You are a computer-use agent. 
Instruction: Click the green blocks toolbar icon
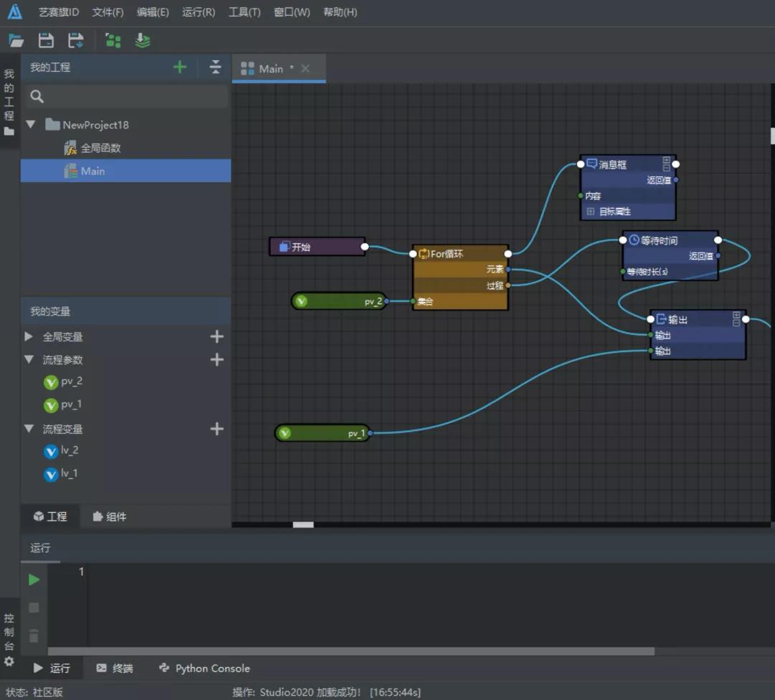pyautogui.click(x=113, y=41)
